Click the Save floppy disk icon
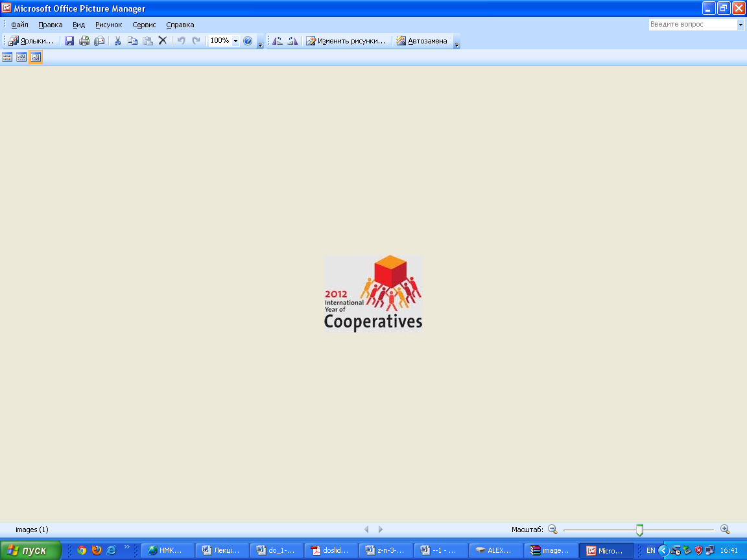The width and height of the screenshot is (747, 560). pyautogui.click(x=69, y=41)
